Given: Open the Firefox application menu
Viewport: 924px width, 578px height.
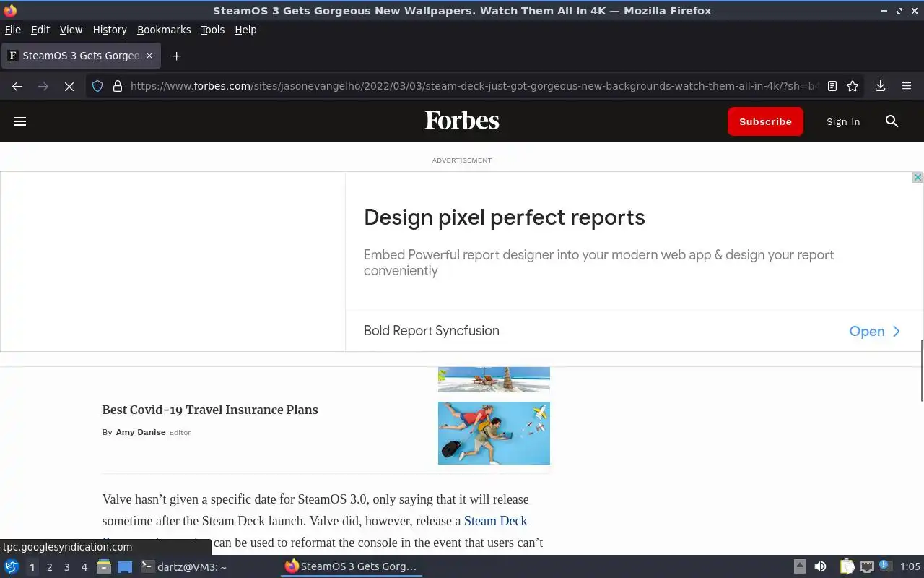Looking at the screenshot, I should (907, 86).
